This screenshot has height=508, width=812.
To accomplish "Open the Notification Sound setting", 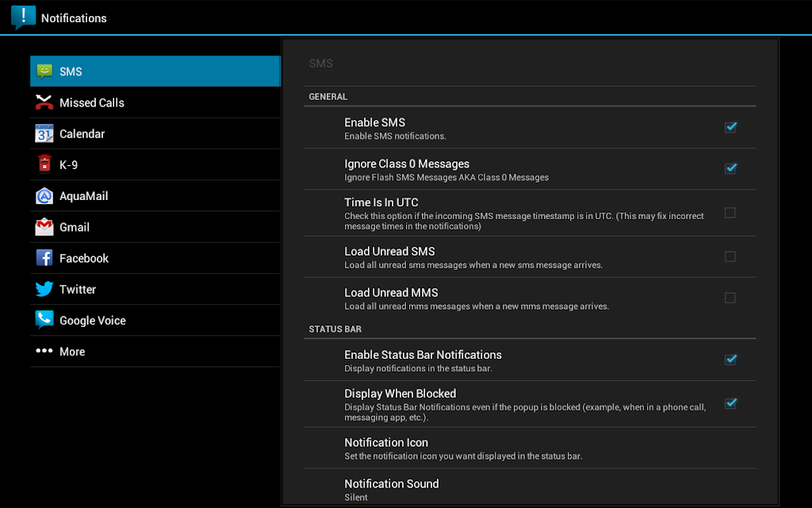I will [x=530, y=490].
